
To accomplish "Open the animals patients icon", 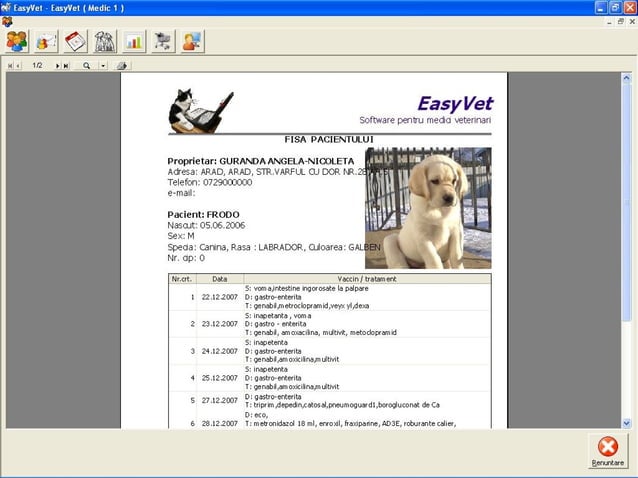I will tap(105, 41).
